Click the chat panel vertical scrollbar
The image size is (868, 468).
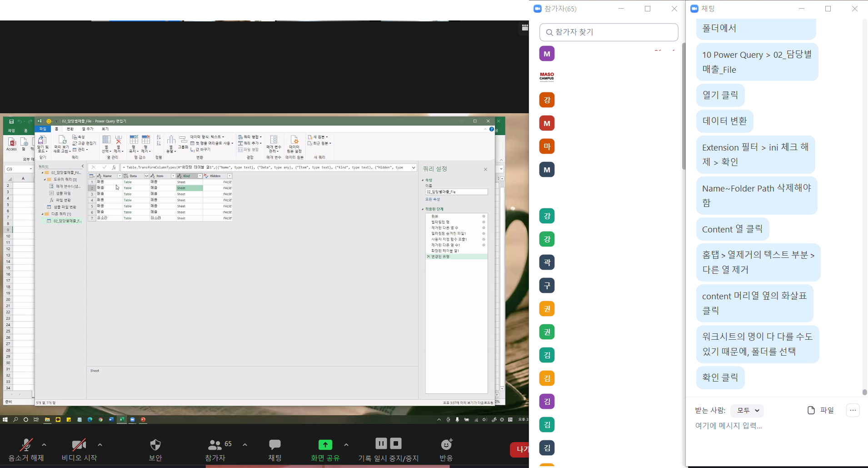(x=864, y=205)
